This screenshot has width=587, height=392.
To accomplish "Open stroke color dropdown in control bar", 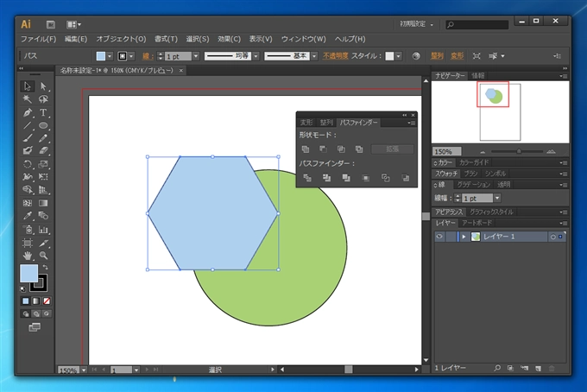I will point(131,56).
